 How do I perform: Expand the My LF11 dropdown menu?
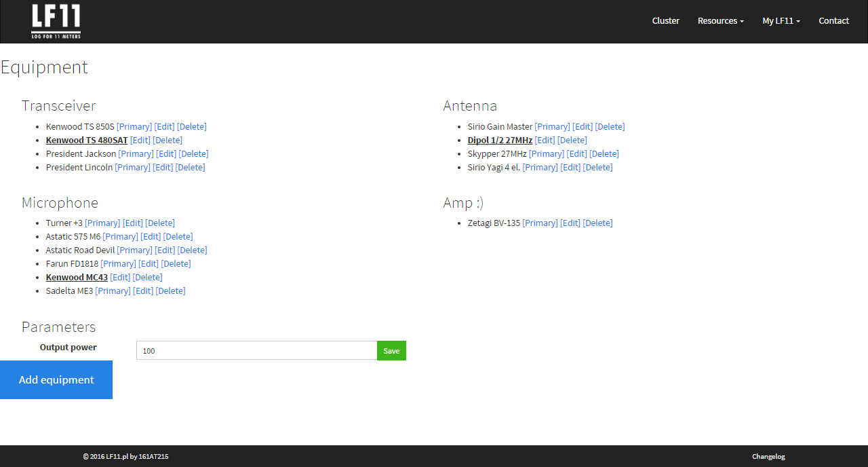coord(781,21)
